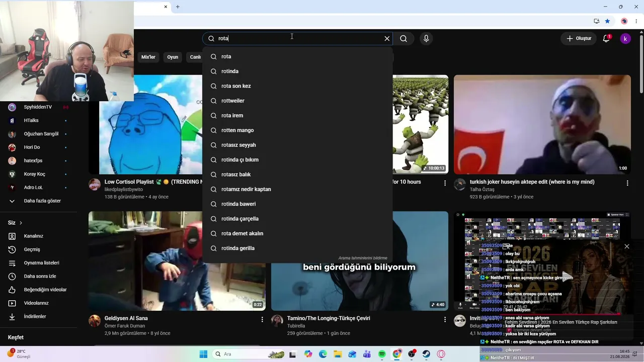Open options for the '10 hours' video
This screenshot has width=644, height=362.
[445, 183]
